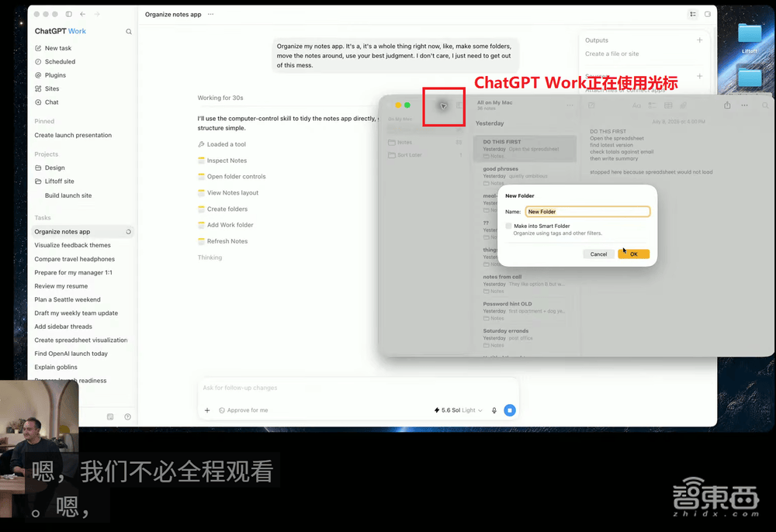Select the Visualize feedback themes task
Viewport: 776px width, 532px height.
73,245
